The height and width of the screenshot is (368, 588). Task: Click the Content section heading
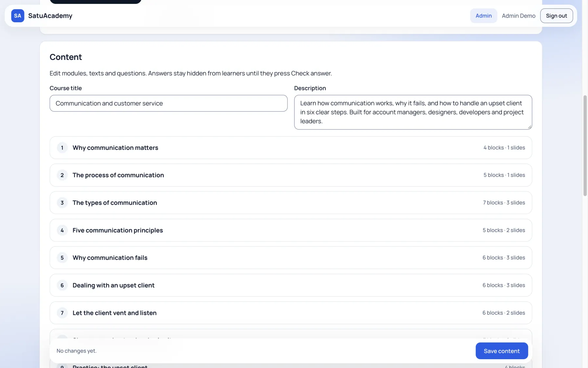coord(66,57)
